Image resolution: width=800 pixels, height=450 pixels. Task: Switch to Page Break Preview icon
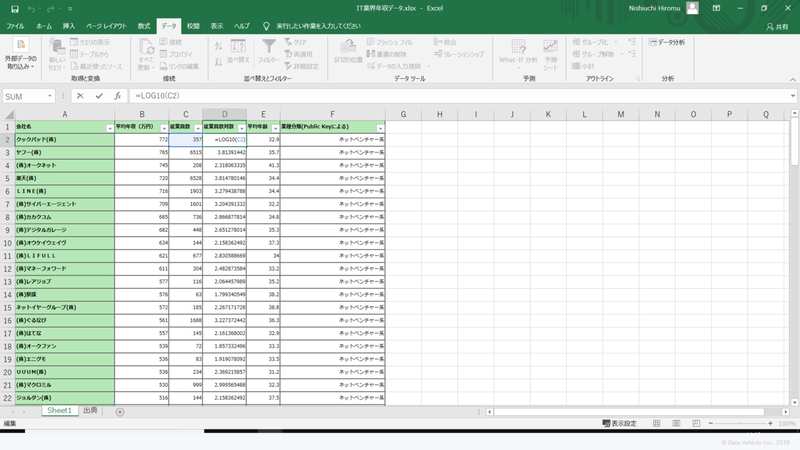click(x=696, y=423)
